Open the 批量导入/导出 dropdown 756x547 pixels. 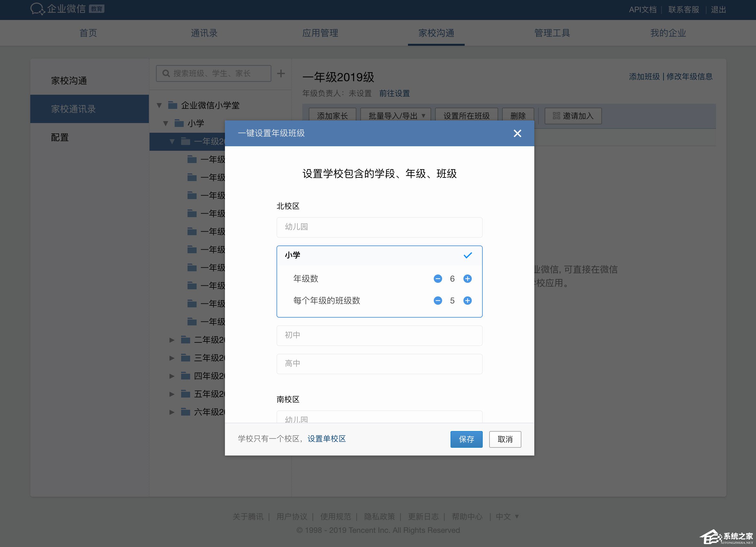pos(395,116)
